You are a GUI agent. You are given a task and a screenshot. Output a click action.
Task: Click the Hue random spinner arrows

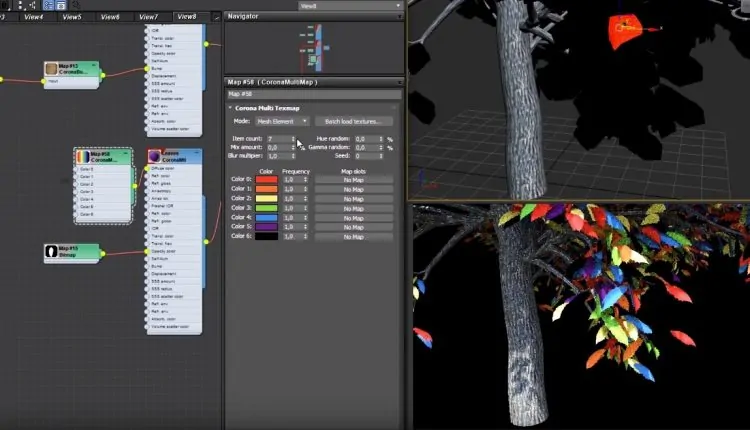383,139
